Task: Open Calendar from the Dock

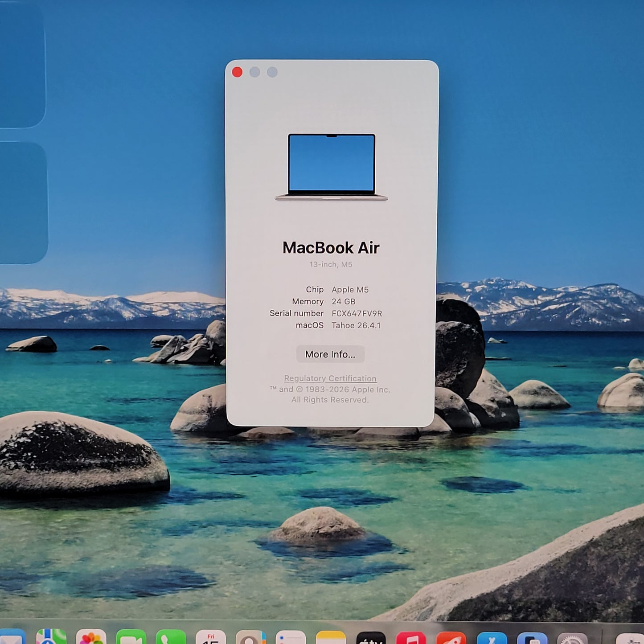Action: click(211, 636)
